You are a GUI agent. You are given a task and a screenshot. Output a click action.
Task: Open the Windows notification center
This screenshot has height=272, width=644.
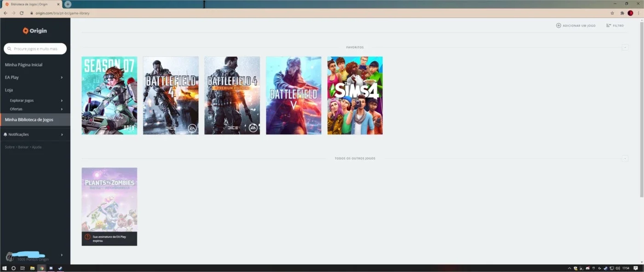(636, 268)
